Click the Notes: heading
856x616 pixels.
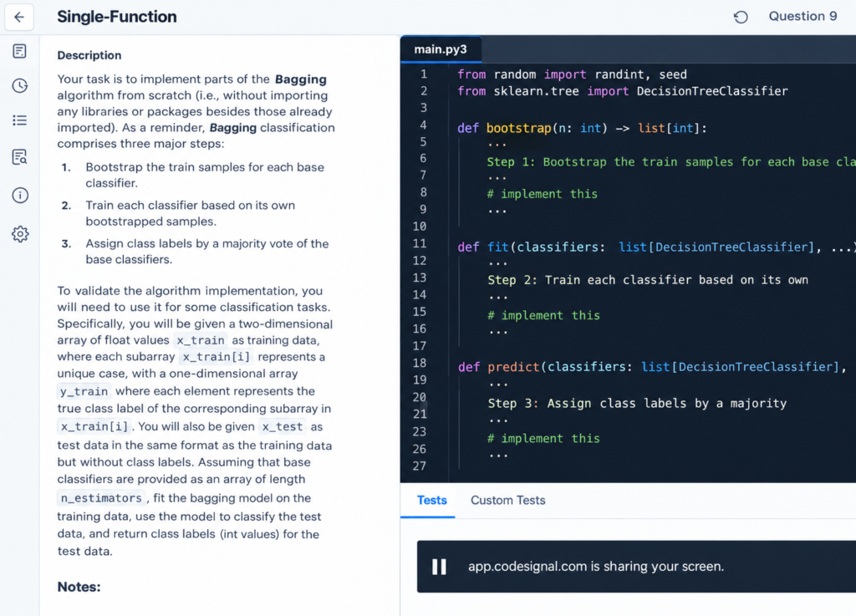click(x=79, y=587)
